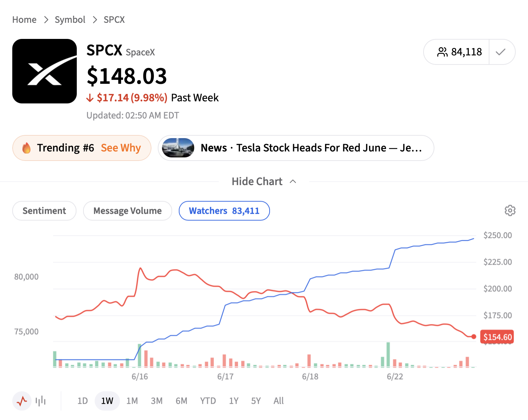Select the YTD time range
The image size is (528, 420).
[208, 401]
